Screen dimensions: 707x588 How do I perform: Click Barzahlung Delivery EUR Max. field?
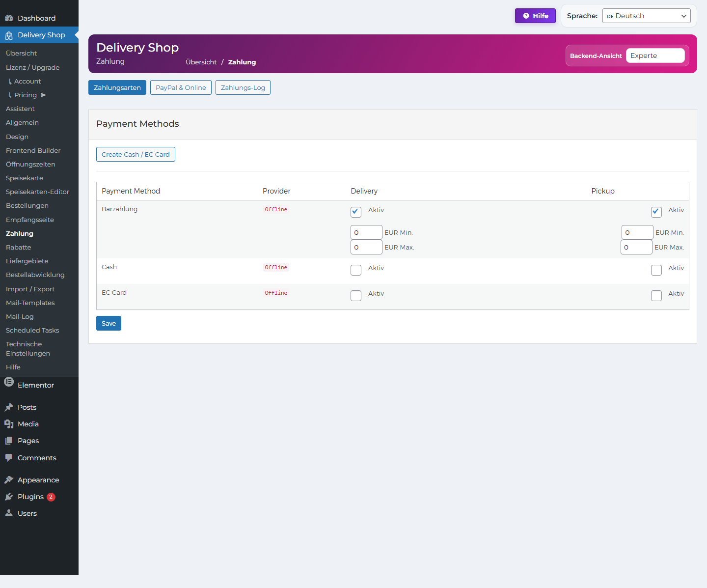pyautogui.click(x=366, y=247)
